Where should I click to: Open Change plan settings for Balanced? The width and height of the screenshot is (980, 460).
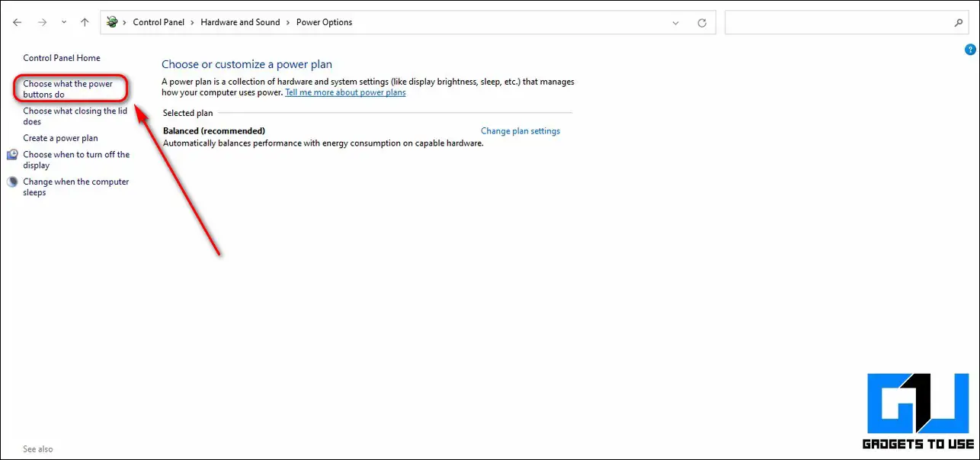coord(520,131)
